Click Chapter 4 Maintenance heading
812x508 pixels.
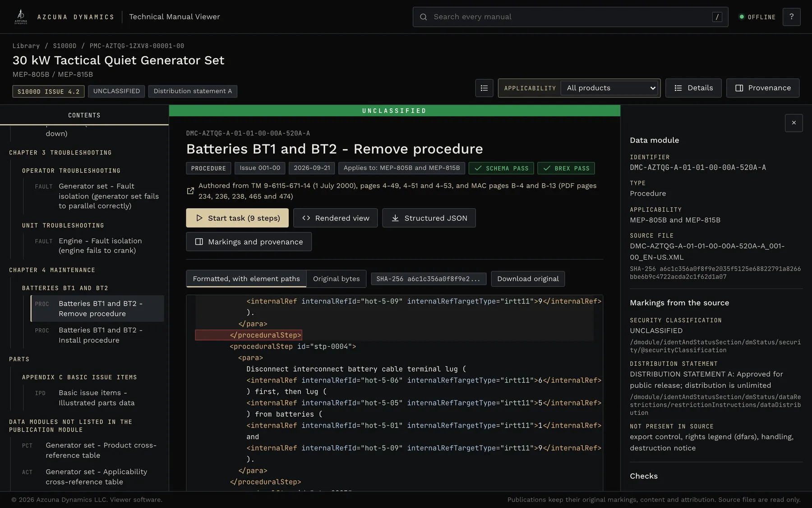[52, 270]
